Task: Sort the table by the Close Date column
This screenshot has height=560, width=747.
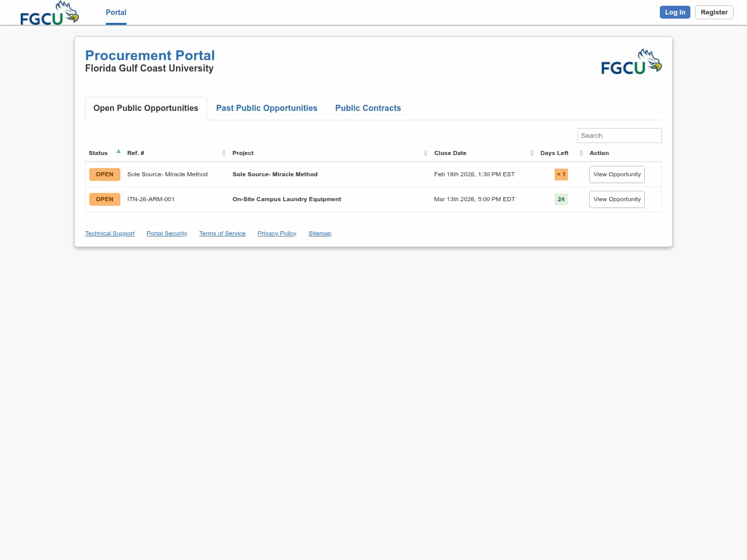Action: pos(531,153)
